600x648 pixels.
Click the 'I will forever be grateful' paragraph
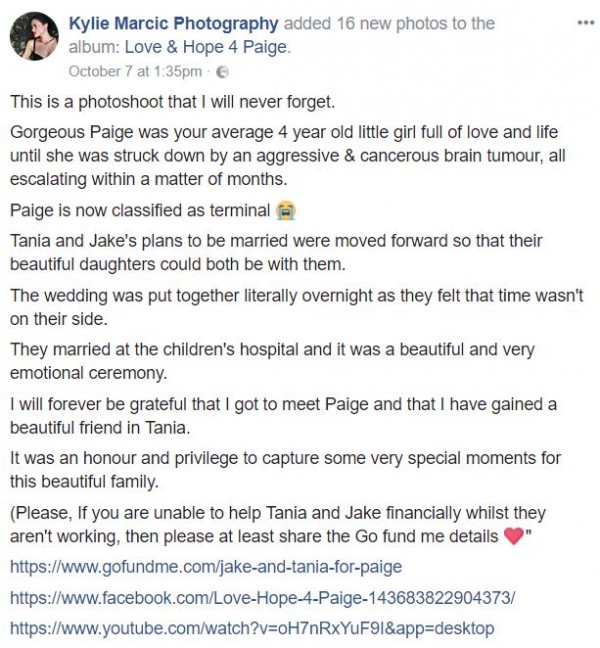[283, 416]
